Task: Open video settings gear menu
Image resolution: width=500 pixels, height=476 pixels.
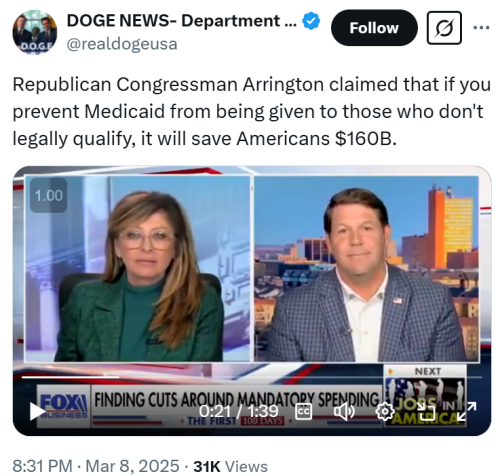Action: (385, 412)
